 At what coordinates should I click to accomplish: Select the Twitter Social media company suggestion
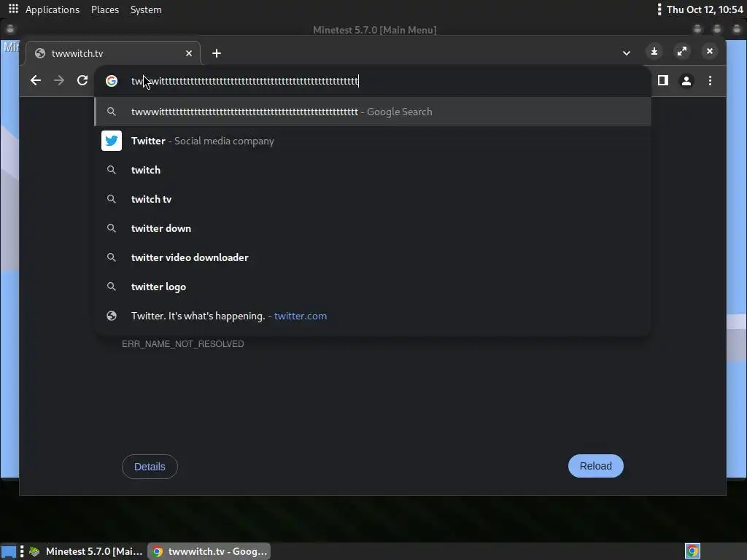click(x=373, y=141)
